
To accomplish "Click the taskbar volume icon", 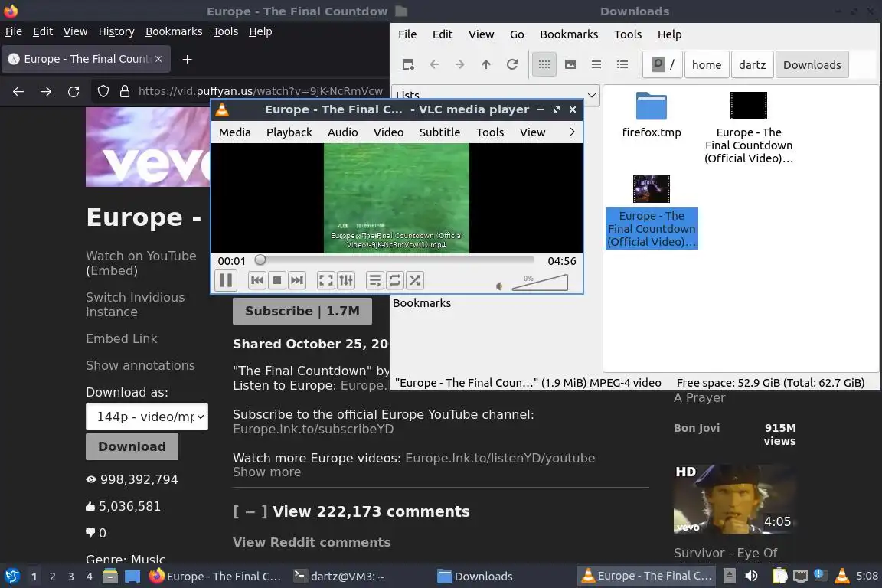I will tap(751, 576).
